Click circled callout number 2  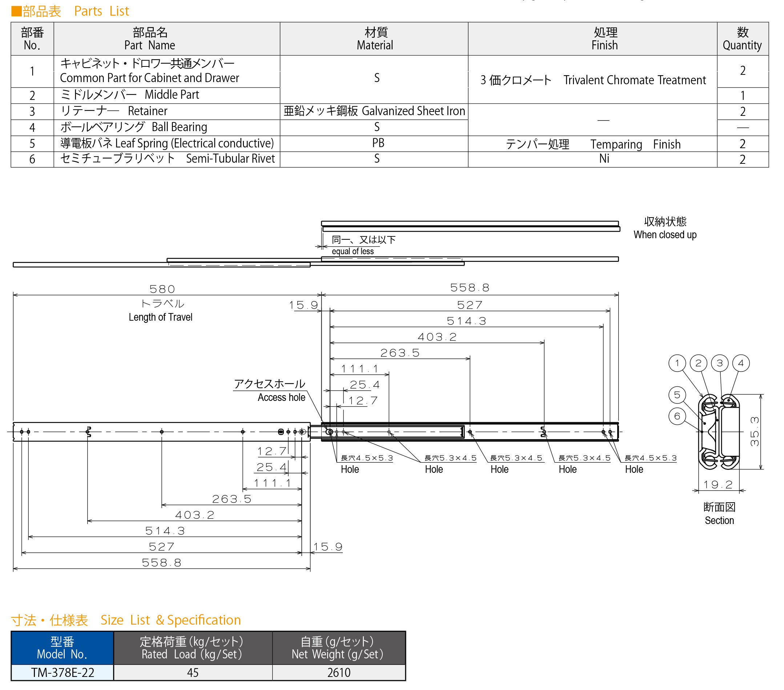(698, 363)
